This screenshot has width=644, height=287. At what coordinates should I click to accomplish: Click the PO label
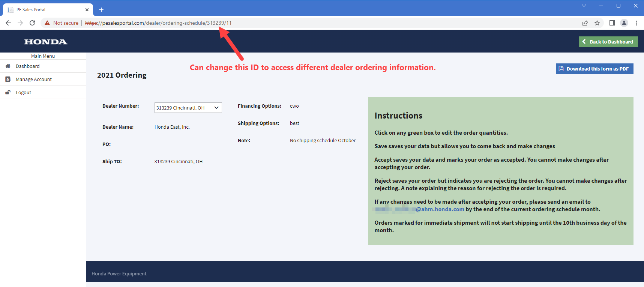[x=107, y=144]
